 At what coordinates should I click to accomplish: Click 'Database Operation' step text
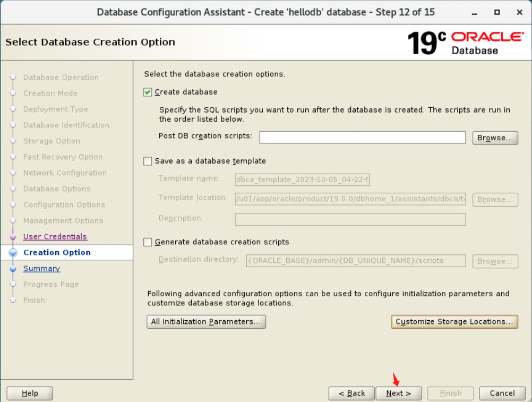61,78
